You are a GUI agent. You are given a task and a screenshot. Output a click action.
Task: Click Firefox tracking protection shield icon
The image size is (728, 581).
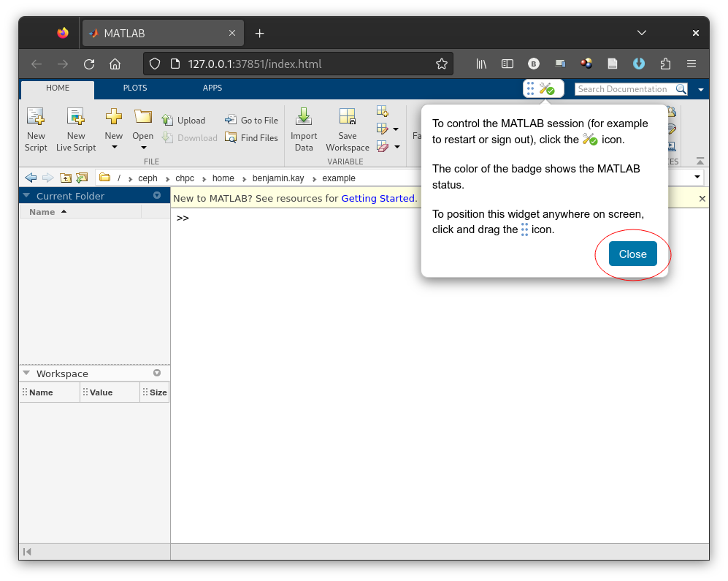(x=154, y=64)
